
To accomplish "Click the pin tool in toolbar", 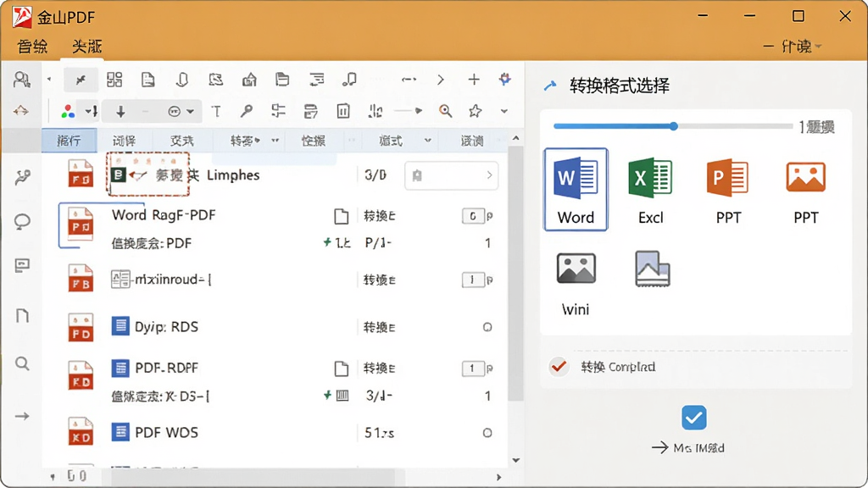I will (x=81, y=80).
